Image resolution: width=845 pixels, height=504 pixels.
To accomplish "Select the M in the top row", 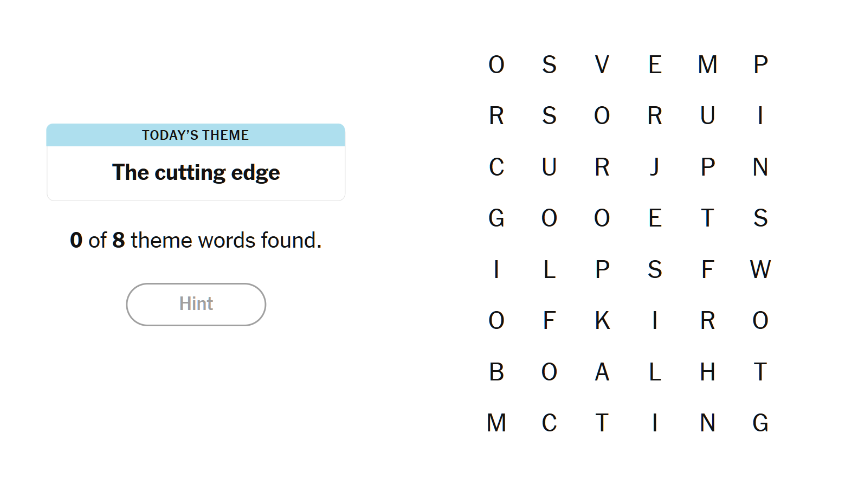I will [707, 64].
